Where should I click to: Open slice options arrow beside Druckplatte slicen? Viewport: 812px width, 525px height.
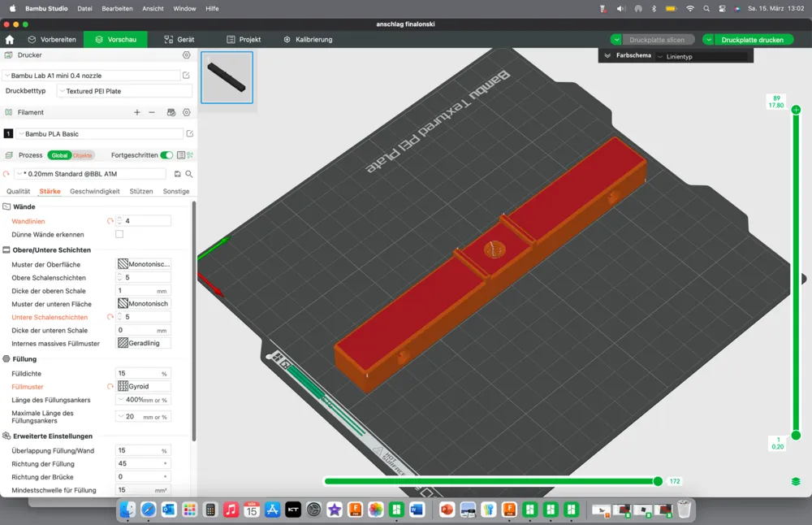[615, 40]
